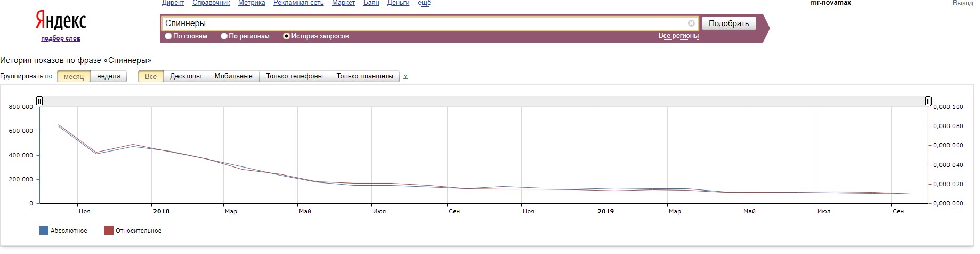The image size is (980, 254).
Task: Select the 'По регионам' radio button
Action: (224, 36)
